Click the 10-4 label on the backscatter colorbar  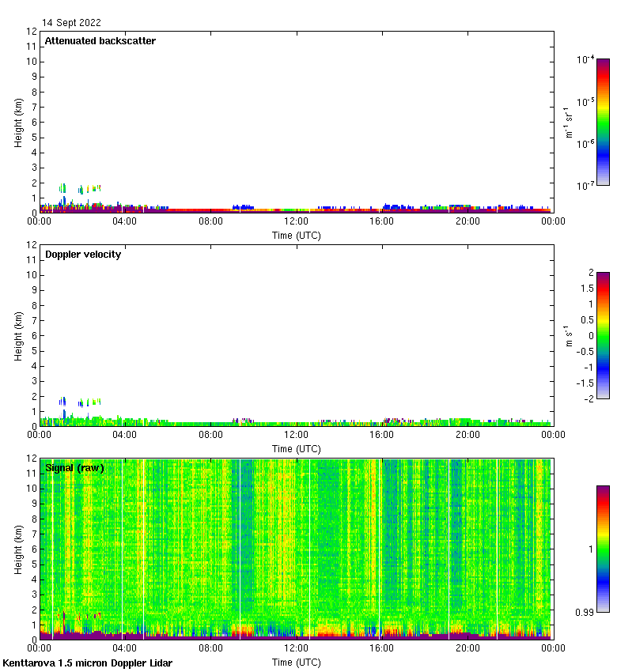(585, 59)
